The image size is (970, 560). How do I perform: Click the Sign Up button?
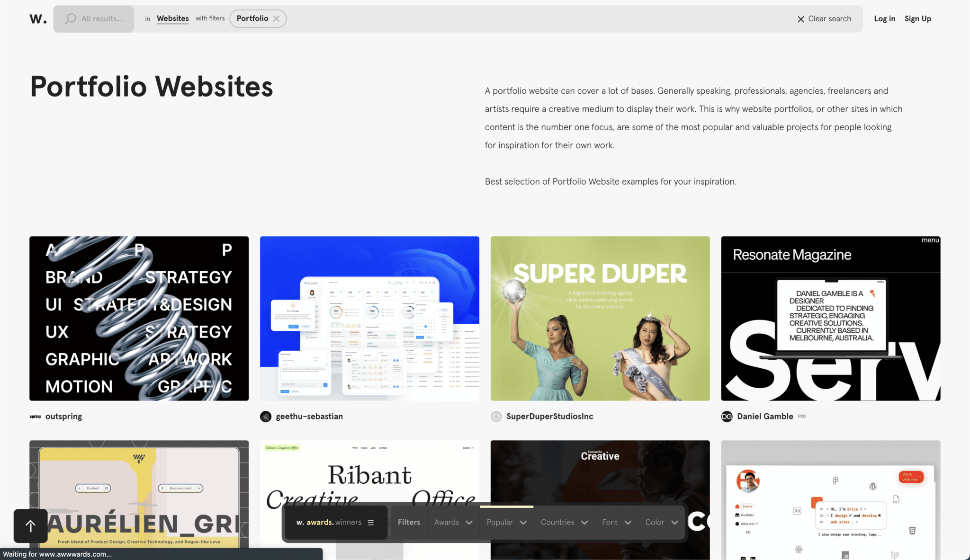917,18
